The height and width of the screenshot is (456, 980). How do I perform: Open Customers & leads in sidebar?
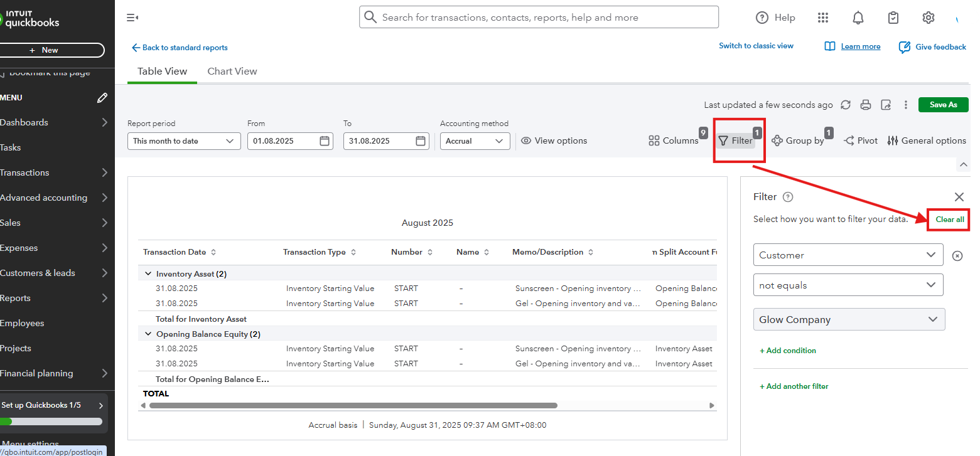pos(38,273)
